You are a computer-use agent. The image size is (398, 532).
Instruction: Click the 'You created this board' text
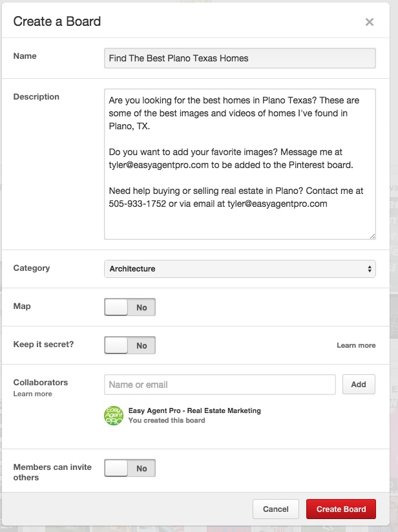click(x=167, y=420)
